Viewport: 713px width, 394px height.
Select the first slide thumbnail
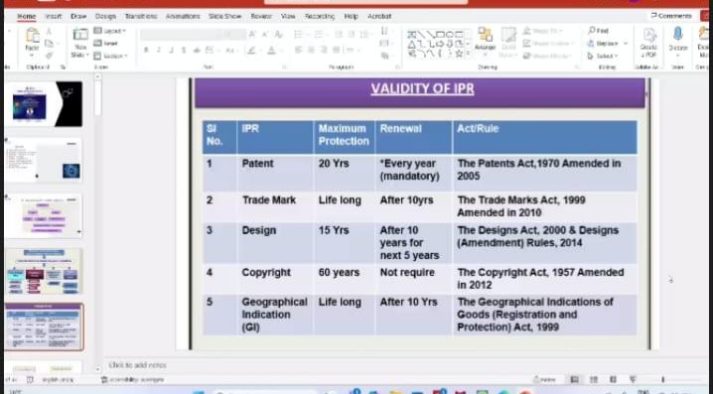coord(44,104)
